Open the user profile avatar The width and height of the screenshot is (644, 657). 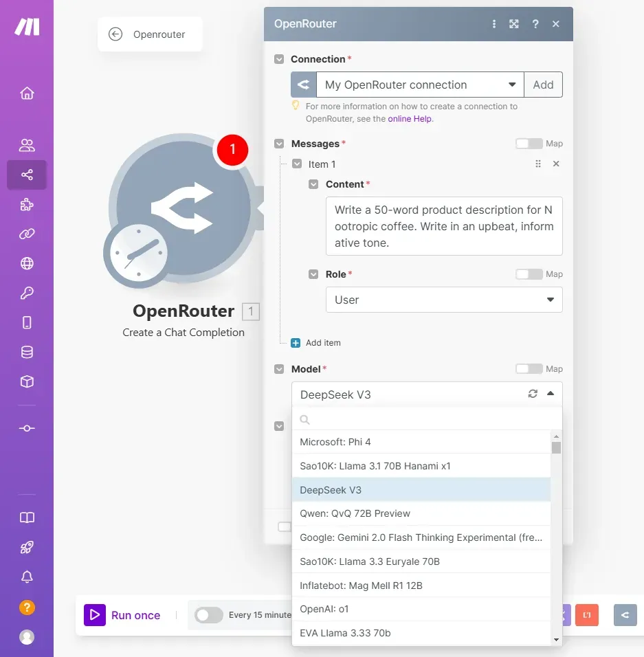[x=27, y=637]
